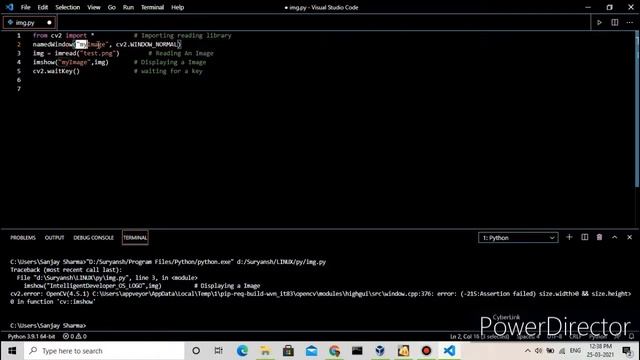The width and height of the screenshot is (640, 360).
Task: Open the Terminal menu
Action: click(152, 7)
